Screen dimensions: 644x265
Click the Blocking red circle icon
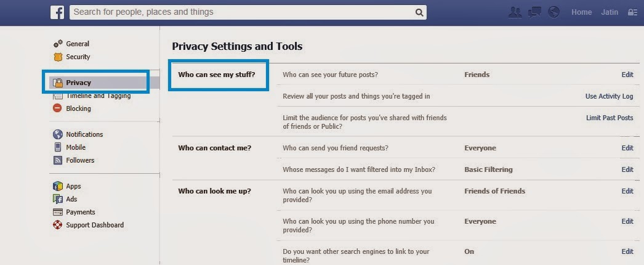58,108
